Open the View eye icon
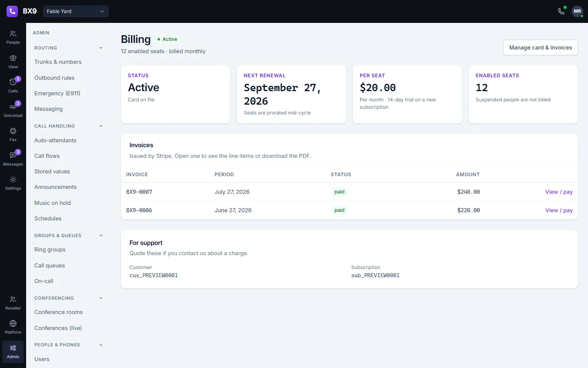Viewport: 588px width, 368px height. click(13, 62)
